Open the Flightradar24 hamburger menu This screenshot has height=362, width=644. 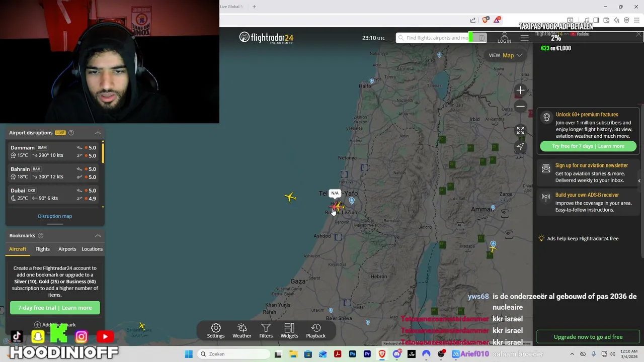click(x=524, y=38)
